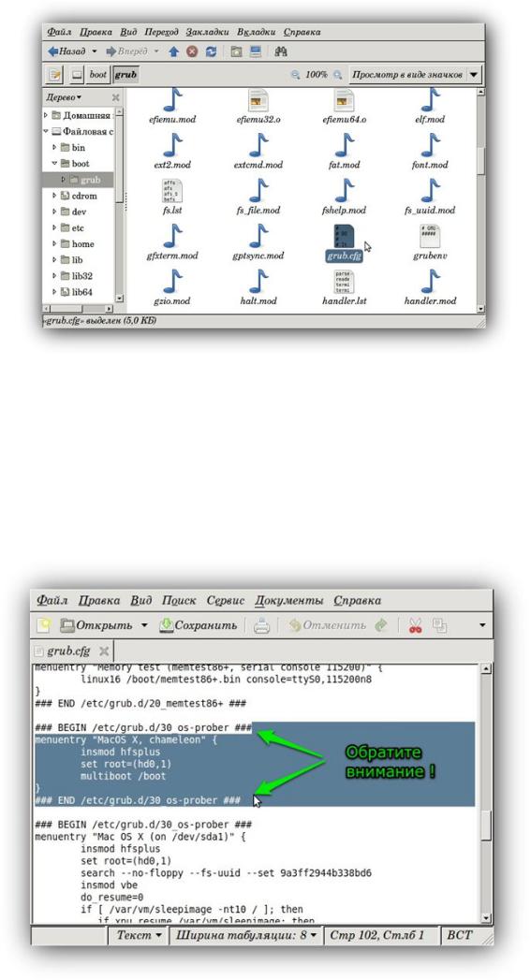Select etc folder in tree

78,228
